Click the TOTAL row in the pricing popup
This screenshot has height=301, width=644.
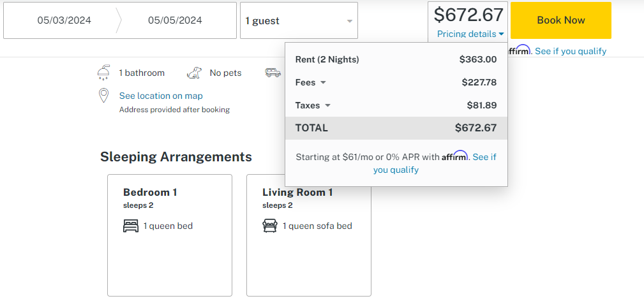(x=396, y=128)
